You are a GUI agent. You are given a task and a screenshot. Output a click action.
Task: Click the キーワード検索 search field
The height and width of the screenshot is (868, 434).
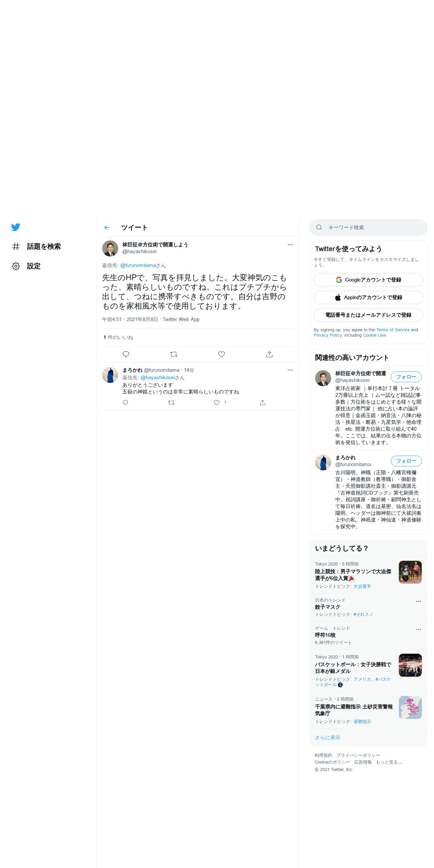(x=368, y=227)
